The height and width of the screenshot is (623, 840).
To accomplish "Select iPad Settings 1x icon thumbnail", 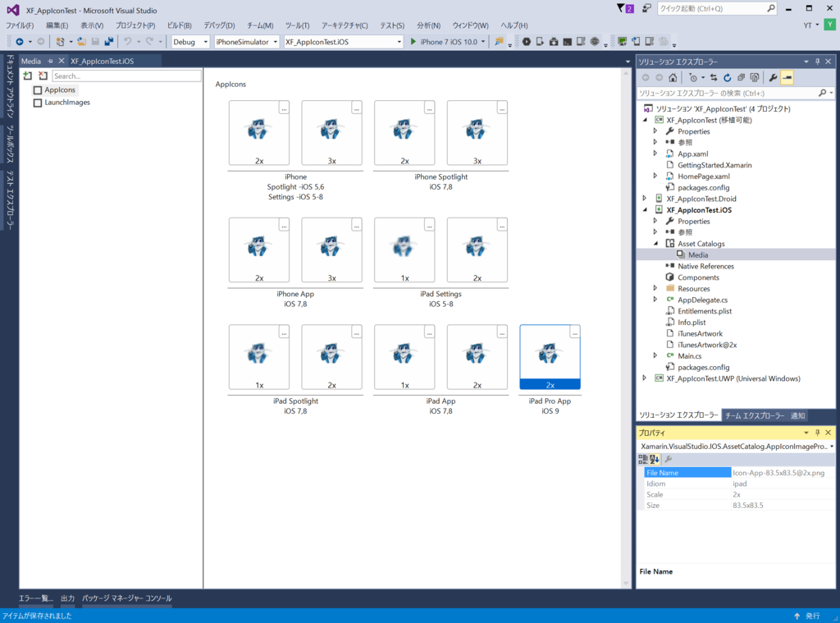I will point(404,250).
